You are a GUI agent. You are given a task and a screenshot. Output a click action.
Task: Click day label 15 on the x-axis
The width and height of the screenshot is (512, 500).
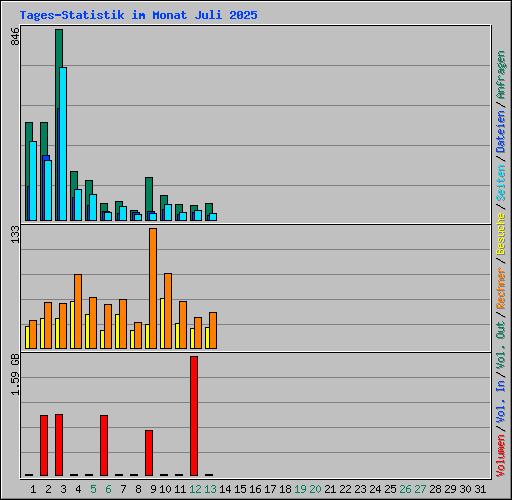(240, 489)
